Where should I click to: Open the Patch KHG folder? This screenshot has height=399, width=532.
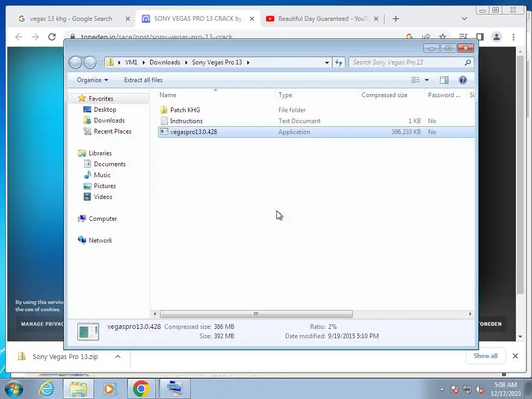pos(185,110)
